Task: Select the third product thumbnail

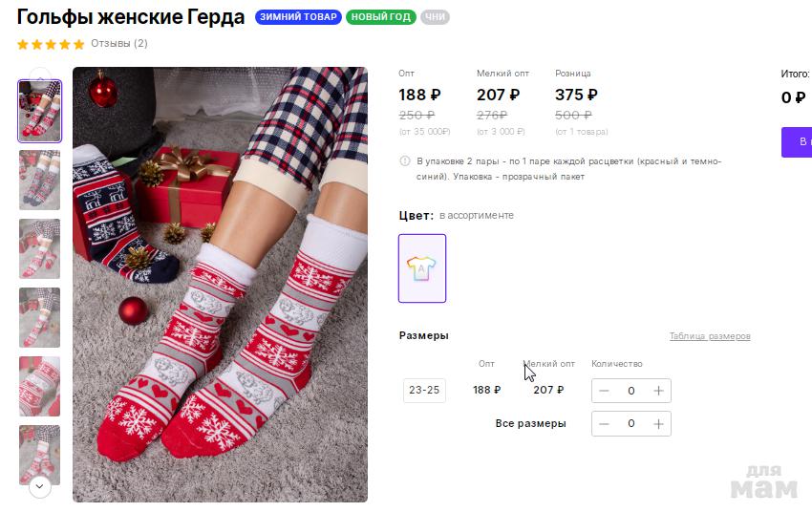Action: (39, 248)
